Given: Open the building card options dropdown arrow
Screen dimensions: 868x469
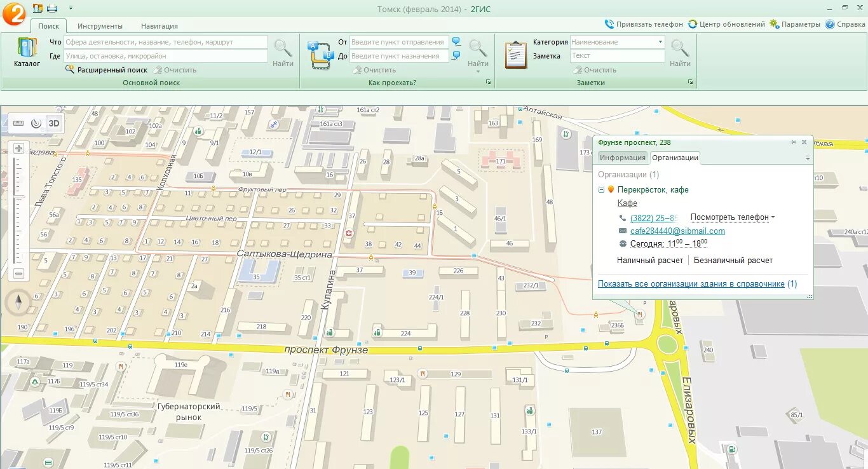Looking at the screenshot, I should pyautogui.click(x=808, y=158).
